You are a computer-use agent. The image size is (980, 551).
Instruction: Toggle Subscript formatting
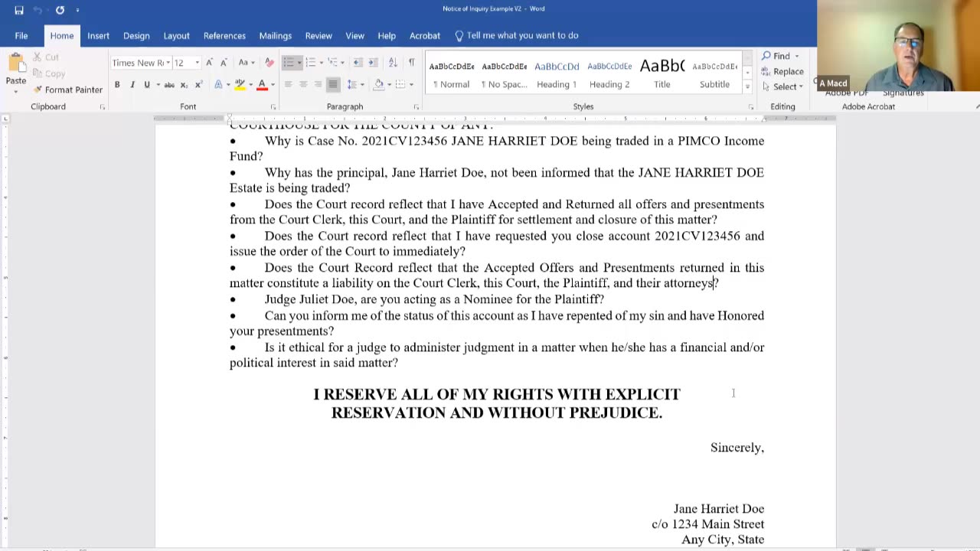[185, 84]
